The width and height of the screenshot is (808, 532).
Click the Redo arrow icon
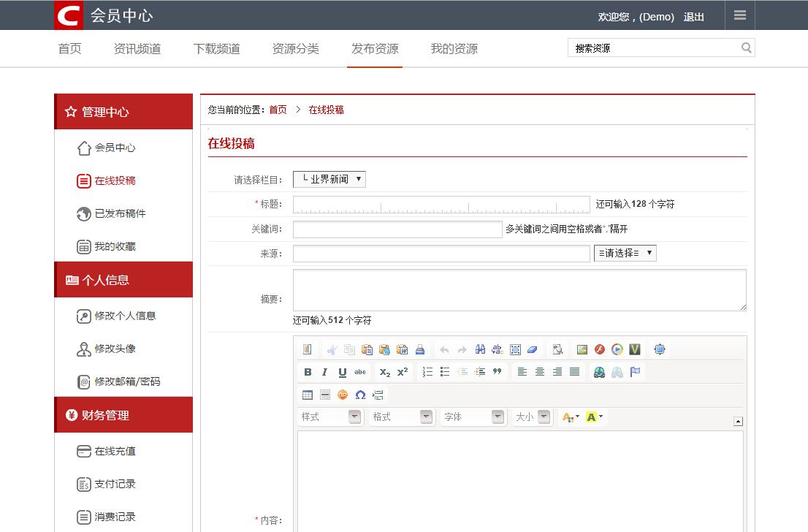coord(462,349)
